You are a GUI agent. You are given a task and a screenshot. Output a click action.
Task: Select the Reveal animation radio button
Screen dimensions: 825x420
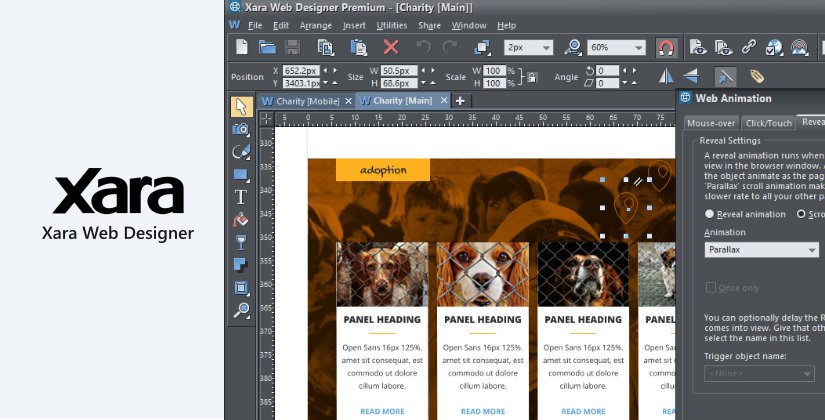[710, 214]
